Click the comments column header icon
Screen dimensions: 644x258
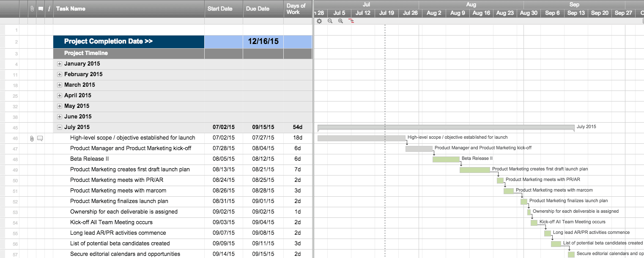[41, 8]
